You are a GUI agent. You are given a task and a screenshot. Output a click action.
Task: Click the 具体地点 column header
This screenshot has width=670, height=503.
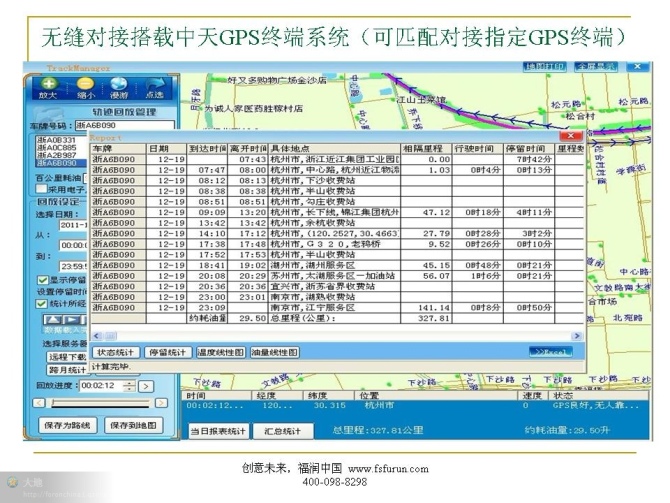tap(334, 149)
